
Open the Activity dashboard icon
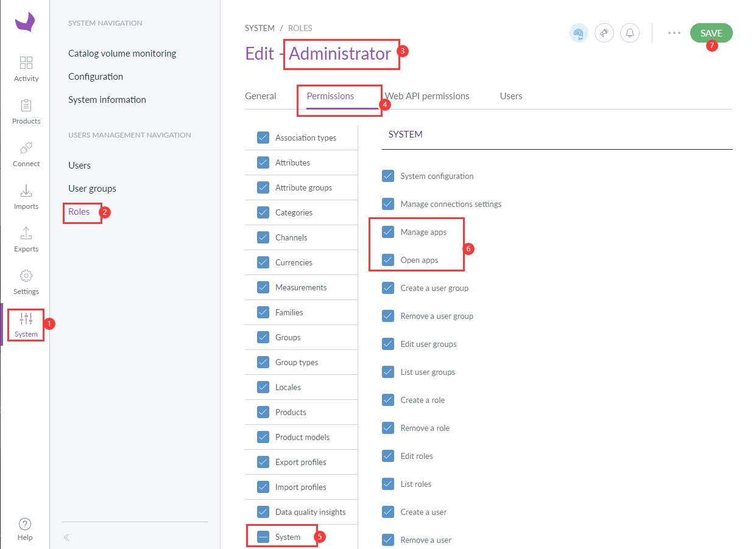click(26, 63)
